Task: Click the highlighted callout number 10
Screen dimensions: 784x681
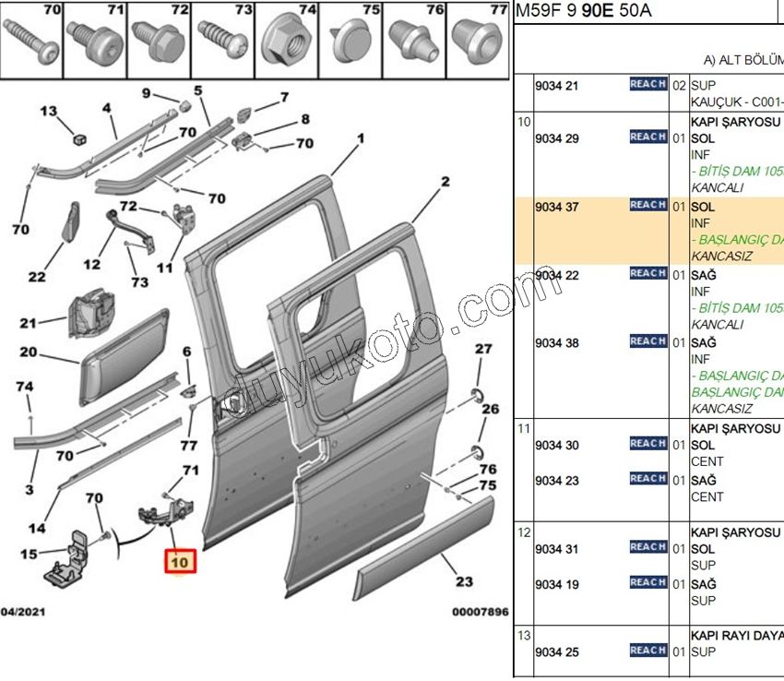Action: click(x=178, y=561)
